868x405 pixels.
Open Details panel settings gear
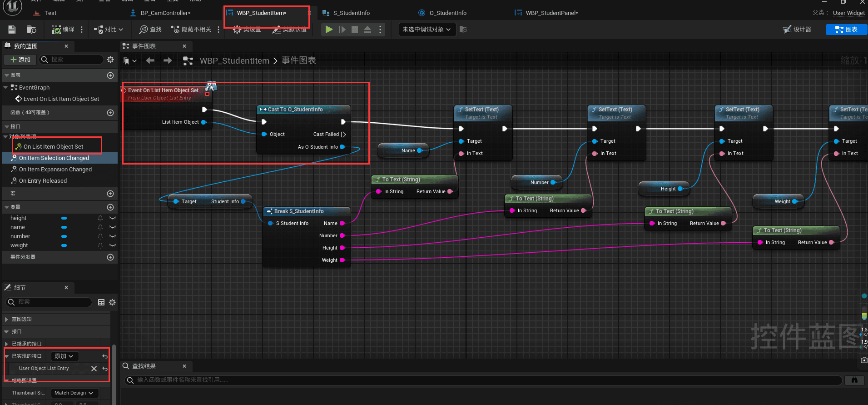112,302
